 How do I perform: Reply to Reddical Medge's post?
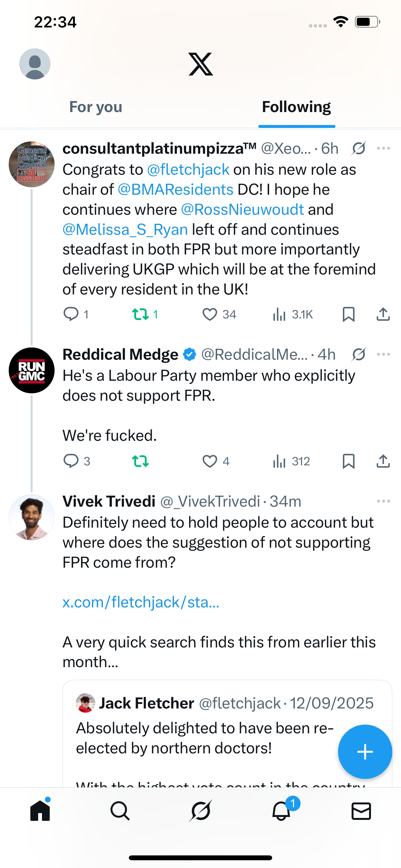tap(71, 461)
